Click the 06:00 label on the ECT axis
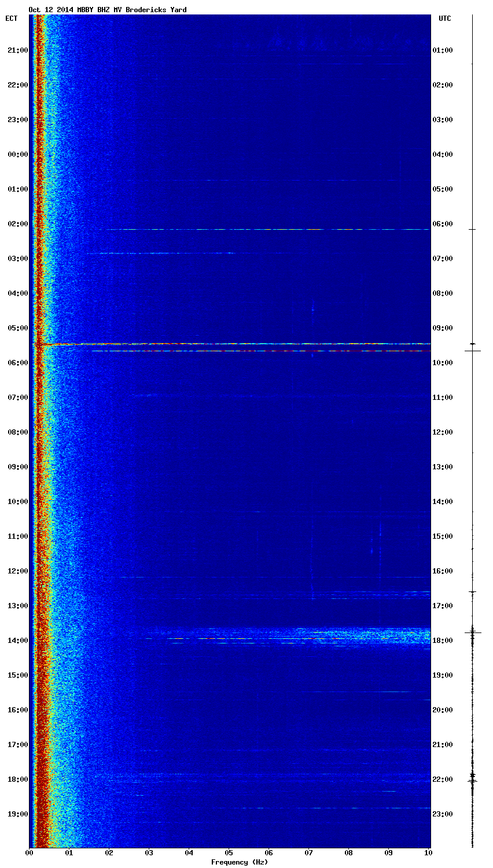The image size is (493, 868). click(17, 363)
